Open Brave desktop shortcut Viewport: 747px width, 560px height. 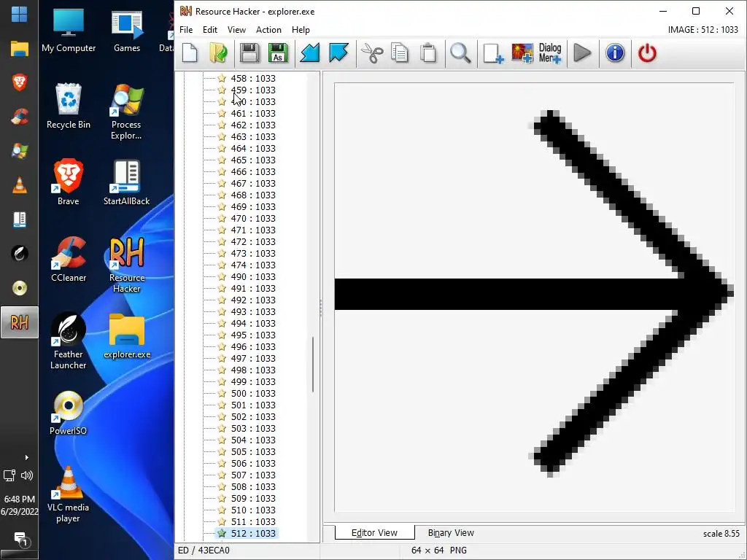[x=68, y=182]
